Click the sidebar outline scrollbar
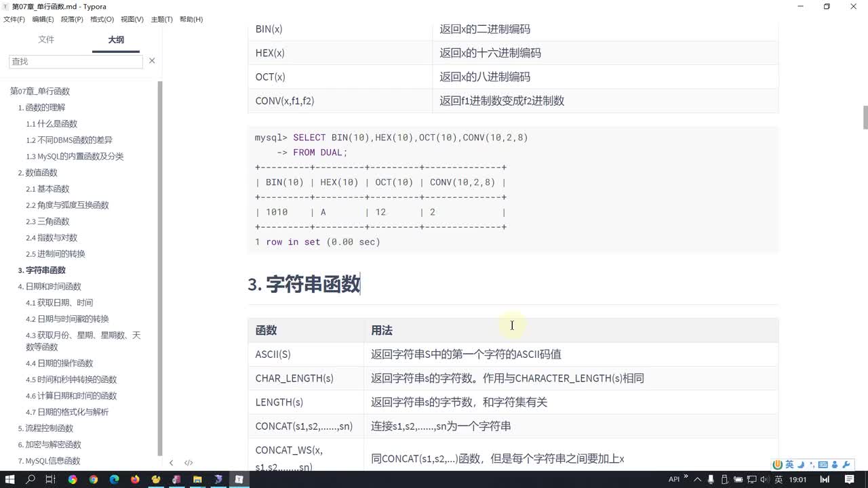Image resolution: width=868 pixels, height=488 pixels. (160, 268)
